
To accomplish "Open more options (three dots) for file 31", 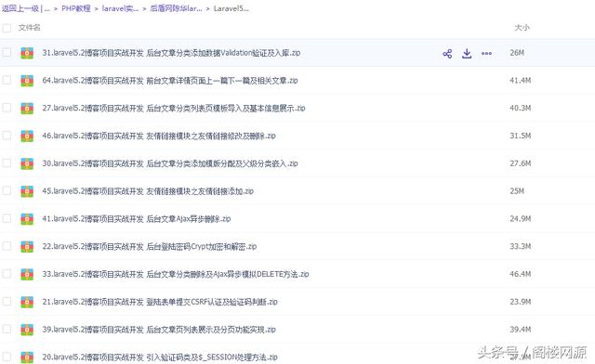I will pos(486,54).
